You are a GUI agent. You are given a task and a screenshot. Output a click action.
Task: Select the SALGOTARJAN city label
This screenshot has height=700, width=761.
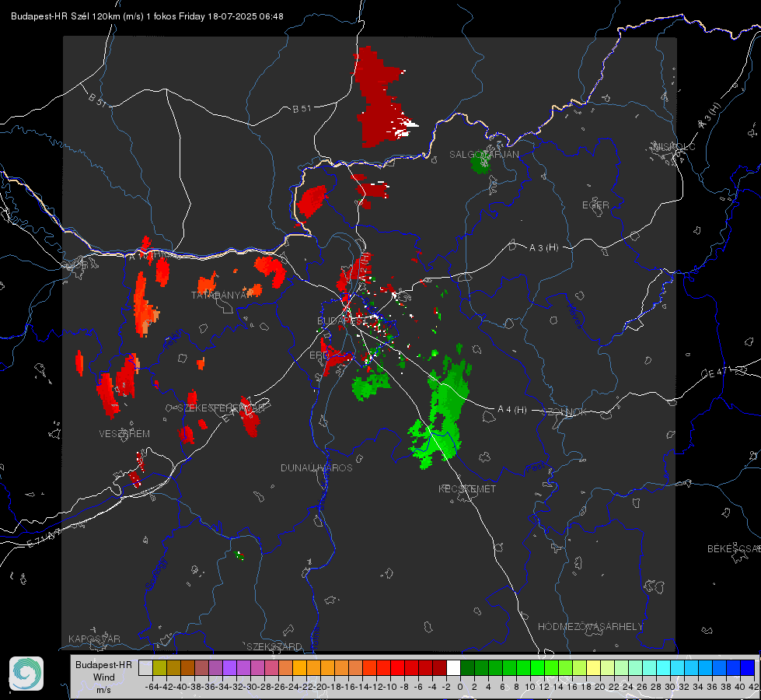(483, 155)
